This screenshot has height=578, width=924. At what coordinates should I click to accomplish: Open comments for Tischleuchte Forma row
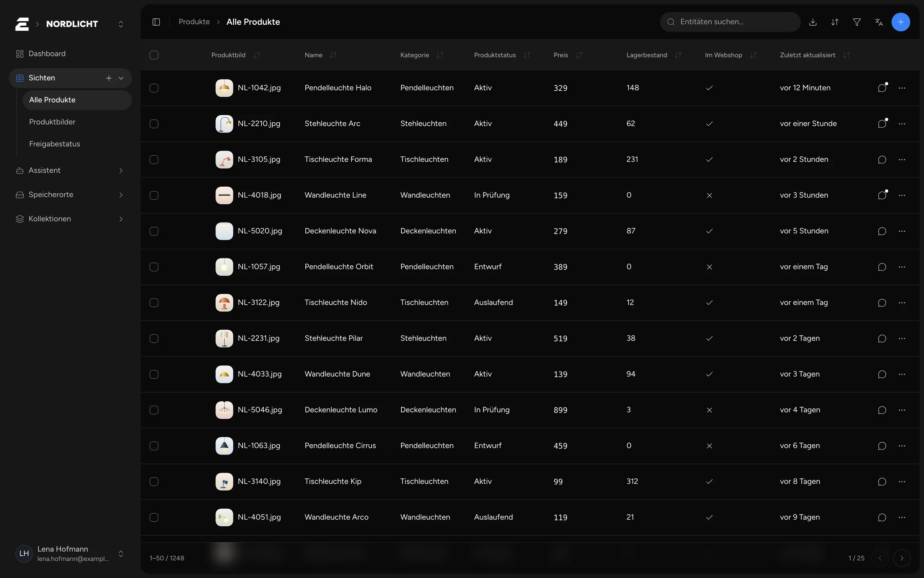click(x=882, y=159)
